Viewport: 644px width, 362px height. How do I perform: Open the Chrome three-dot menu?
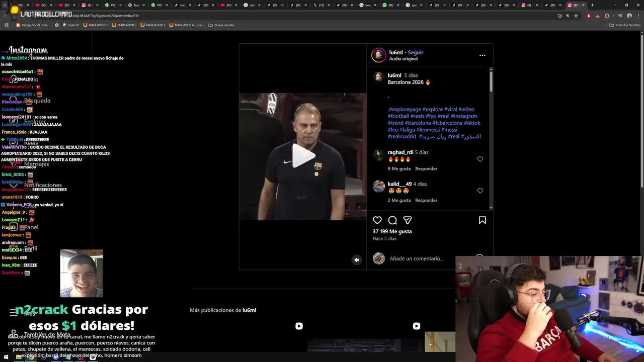point(637,16)
